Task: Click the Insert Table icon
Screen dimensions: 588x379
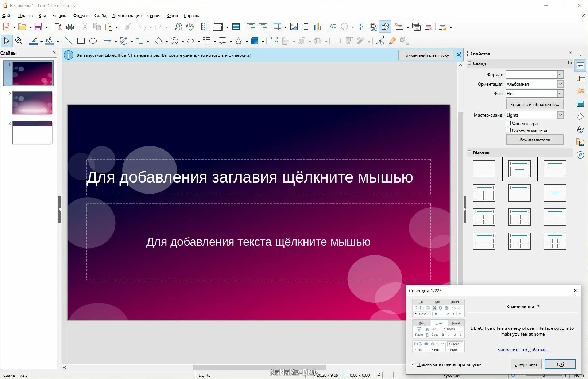Action: (277, 27)
